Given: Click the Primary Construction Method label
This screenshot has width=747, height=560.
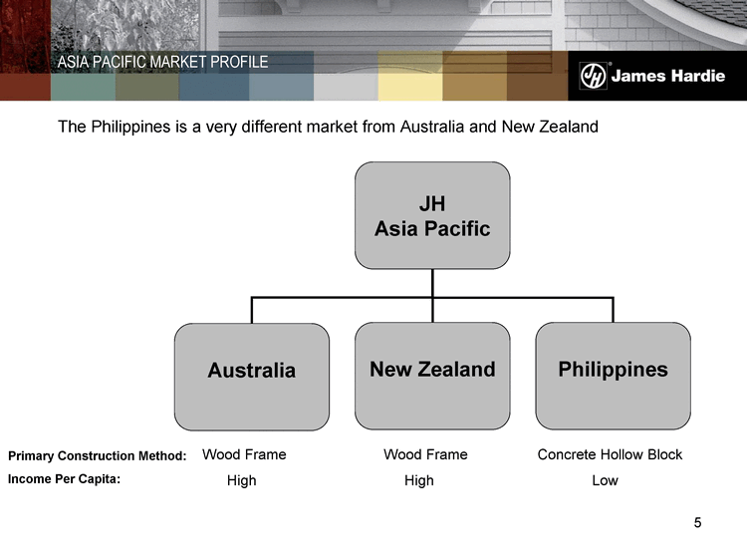Looking at the screenshot, I should pos(98,456).
